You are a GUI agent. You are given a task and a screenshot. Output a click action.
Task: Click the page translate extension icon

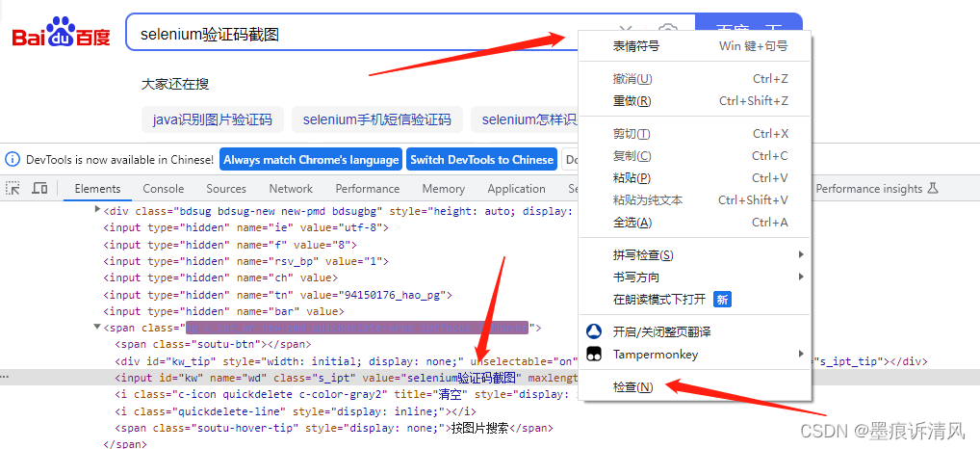coord(594,330)
